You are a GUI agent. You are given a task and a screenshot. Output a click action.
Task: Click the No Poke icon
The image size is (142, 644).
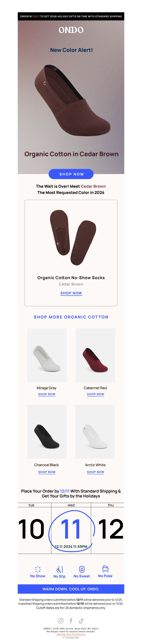[105, 569]
